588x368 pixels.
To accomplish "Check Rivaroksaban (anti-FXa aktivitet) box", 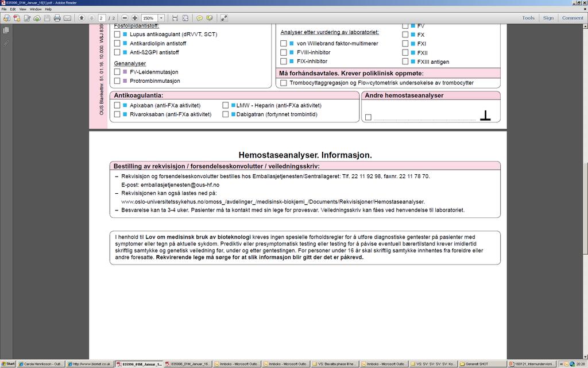I will click(x=117, y=114).
